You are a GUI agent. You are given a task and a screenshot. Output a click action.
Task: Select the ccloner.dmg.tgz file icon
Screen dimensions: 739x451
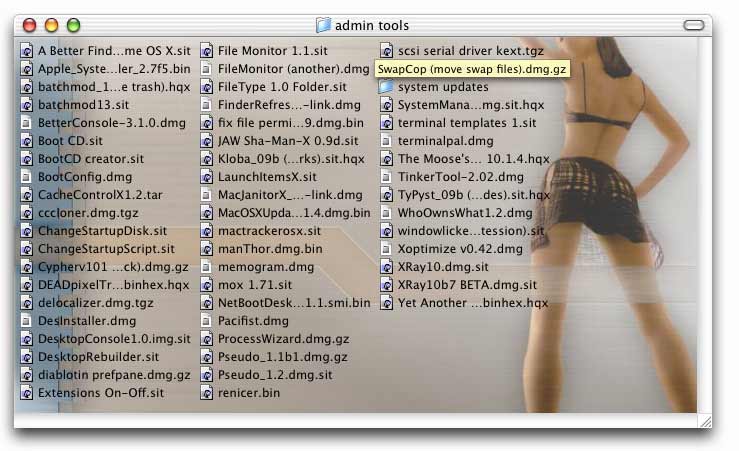27,213
